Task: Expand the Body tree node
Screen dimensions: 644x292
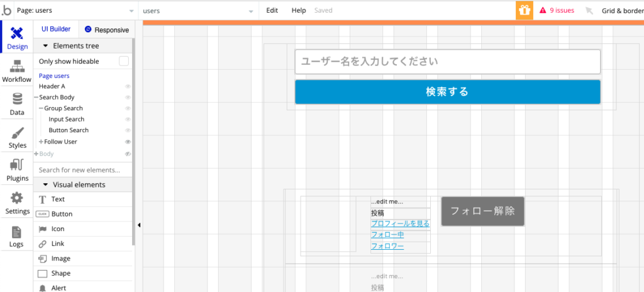Action: (36, 154)
